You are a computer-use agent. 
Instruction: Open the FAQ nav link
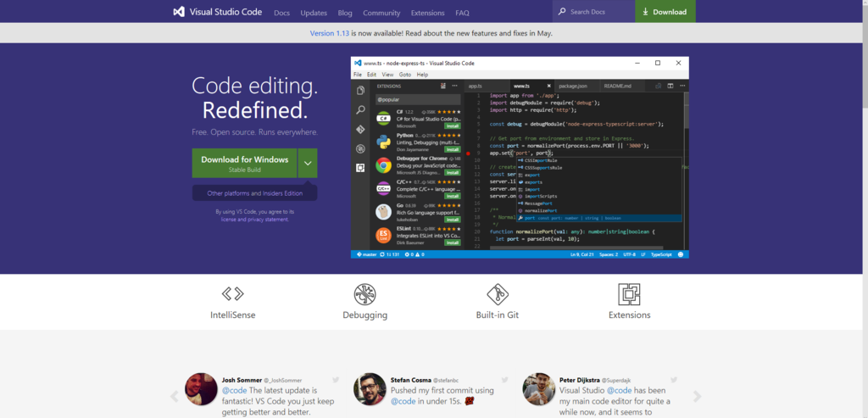(462, 13)
